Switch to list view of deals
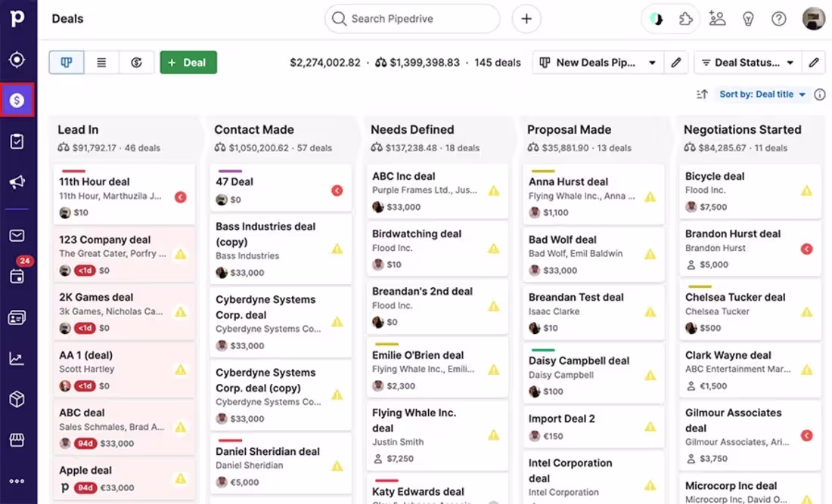The image size is (832, 504). click(x=101, y=63)
